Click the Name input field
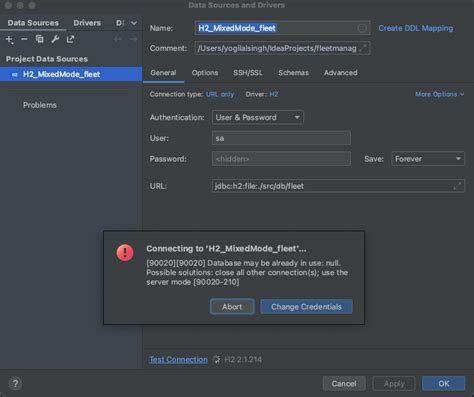Viewport: 474px width, 397px height. tap(282, 28)
